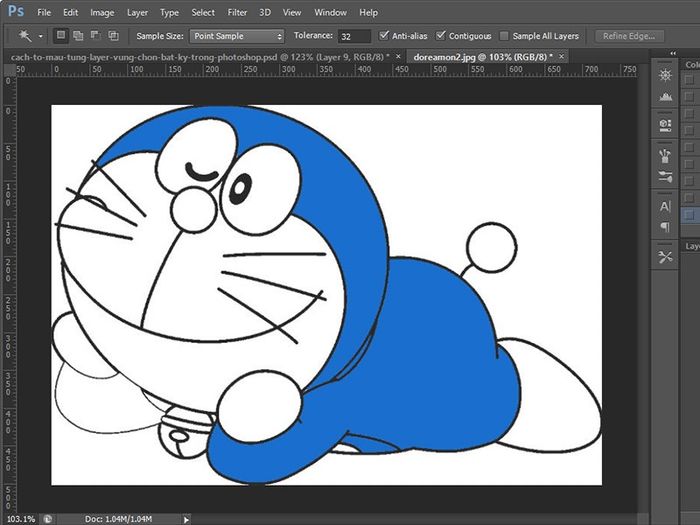Open the Sample Size dropdown
This screenshot has width=700, height=525.
(237, 36)
